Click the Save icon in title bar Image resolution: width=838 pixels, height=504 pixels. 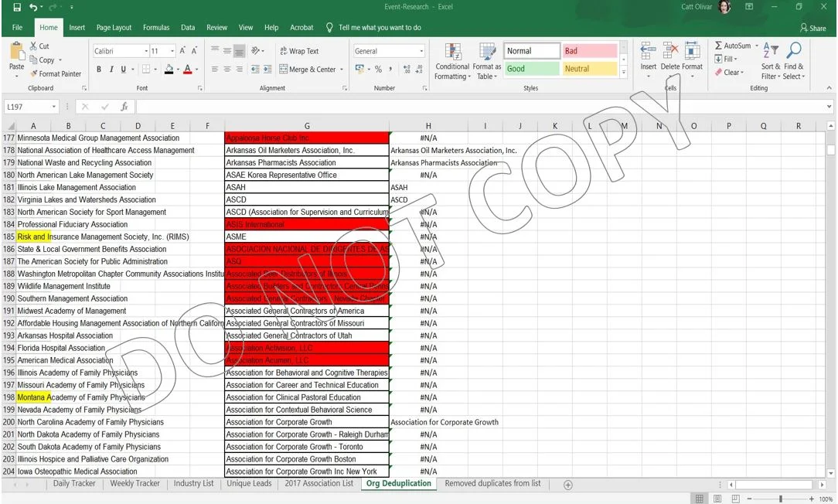click(x=16, y=7)
